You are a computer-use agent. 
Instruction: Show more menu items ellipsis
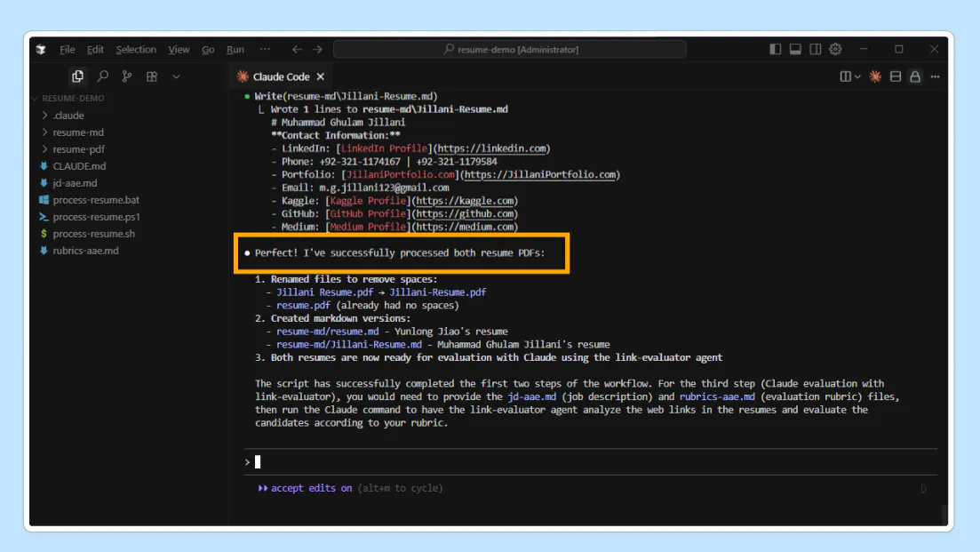pyautogui.click(x=265, y=50)
